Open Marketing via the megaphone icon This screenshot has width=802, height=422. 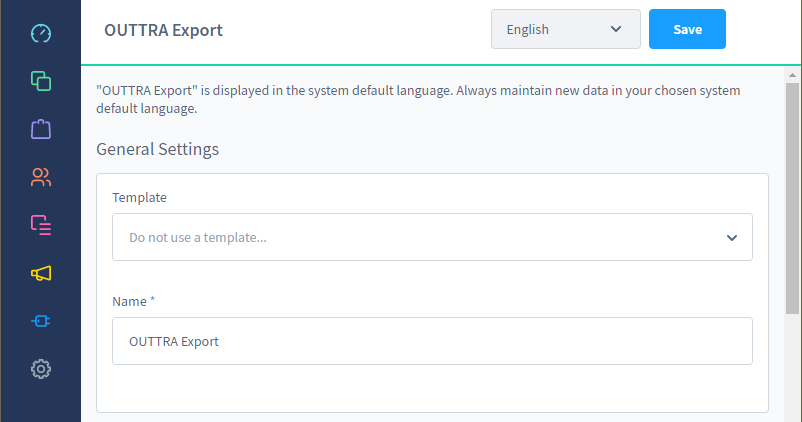[x=41, y=273]
